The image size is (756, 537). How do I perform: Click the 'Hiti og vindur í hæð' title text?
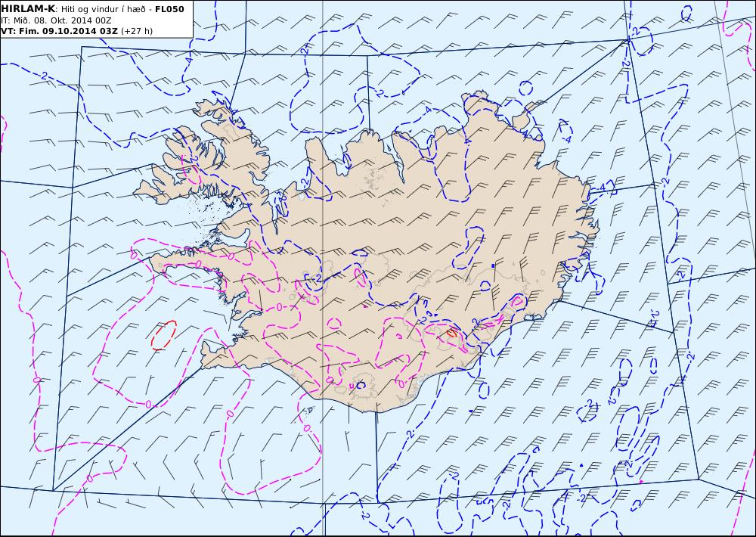point(103,9)
